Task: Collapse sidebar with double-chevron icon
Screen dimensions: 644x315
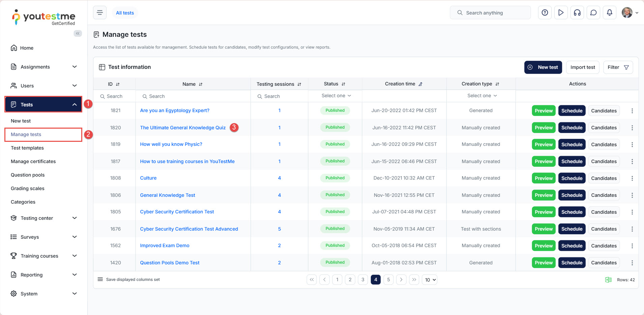Action: pos(78,33)
